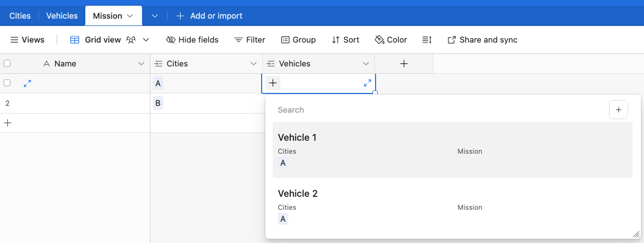Viewport: 644px width, 243px height.
Task: Open the Color options
Action: (x=391, y=39)
